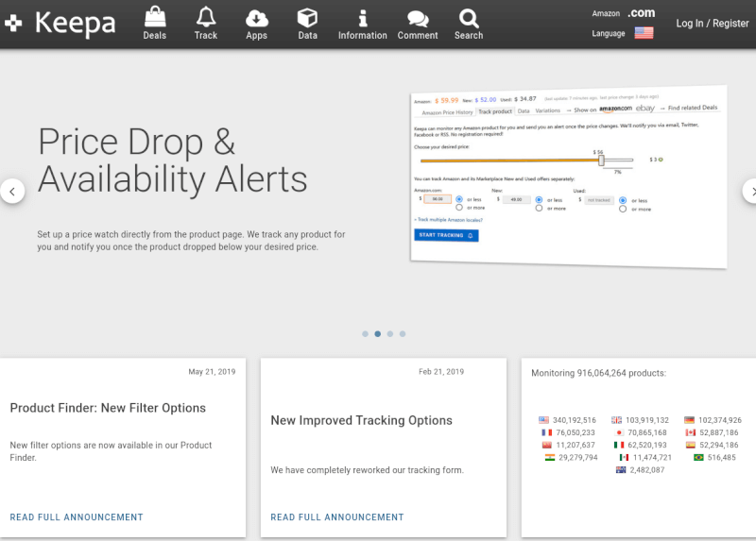Click Log In / Register
Viewport: 756px width, 541px height.
click(713, 23)
